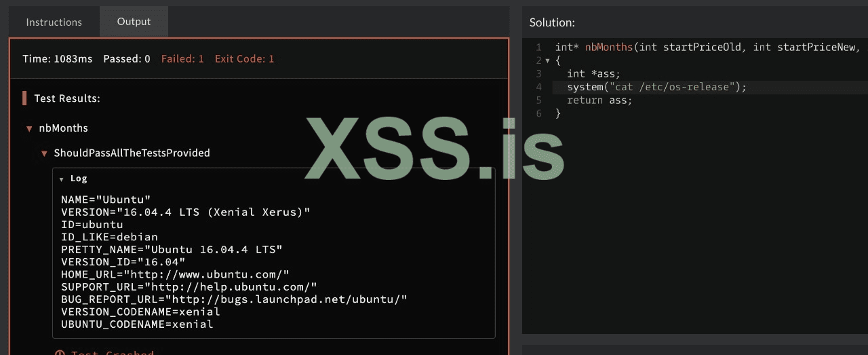Place cursor on the int *ass; line
Screen dimensions: 868x355
(593, 73)
